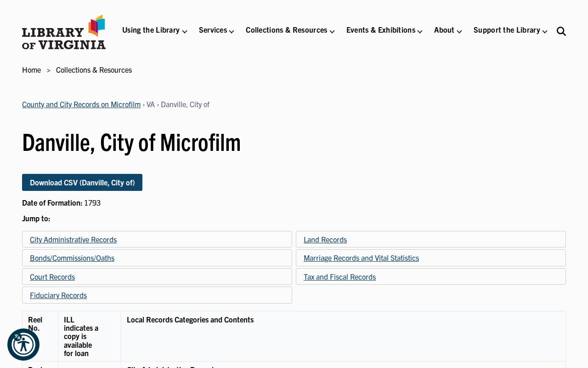Expand the Using the Library menu
The width and height of the screenshot is (588, 368).
pos(154,30)
